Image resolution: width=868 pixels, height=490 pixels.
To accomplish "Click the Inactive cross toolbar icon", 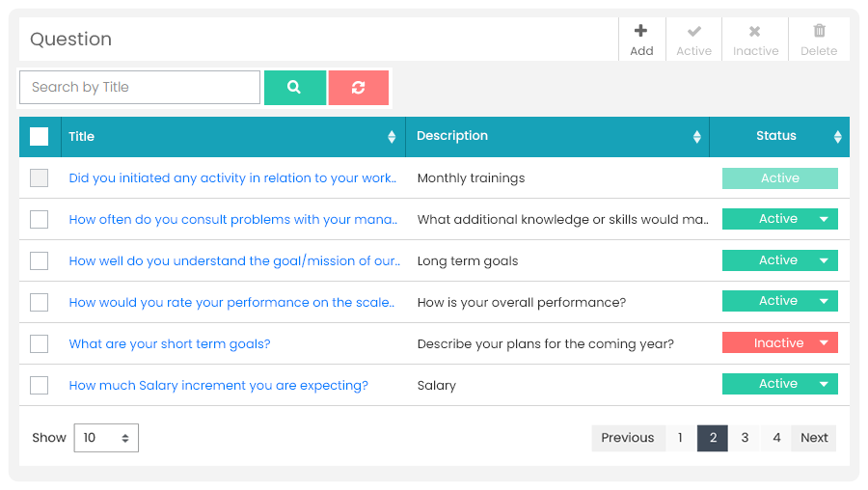I will [x=754, y=31].
